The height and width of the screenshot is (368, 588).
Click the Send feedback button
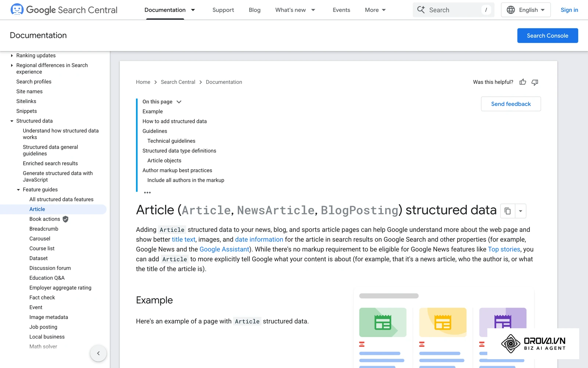click(x=511, y=104)
